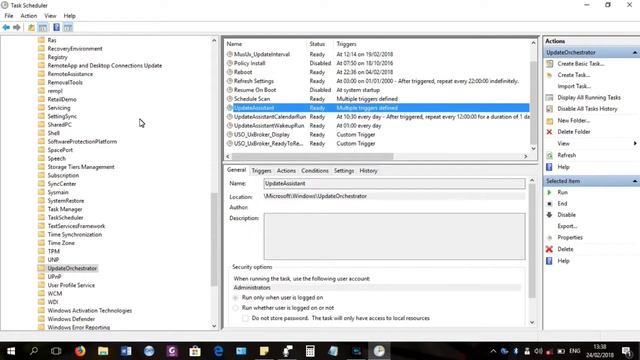Select the Windows Defender folder in tree

click(x=71, y=319)
